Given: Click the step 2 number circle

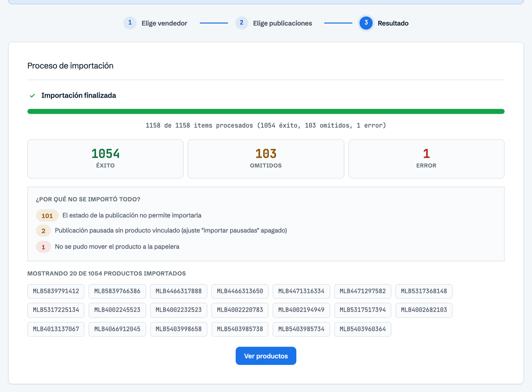Looking at the screenshot, I should coord(241,23).
